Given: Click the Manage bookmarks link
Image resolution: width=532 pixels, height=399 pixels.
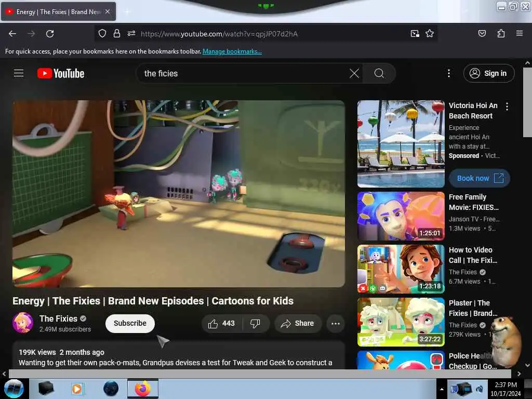Looking at the screenshot, I should (232, 51).
